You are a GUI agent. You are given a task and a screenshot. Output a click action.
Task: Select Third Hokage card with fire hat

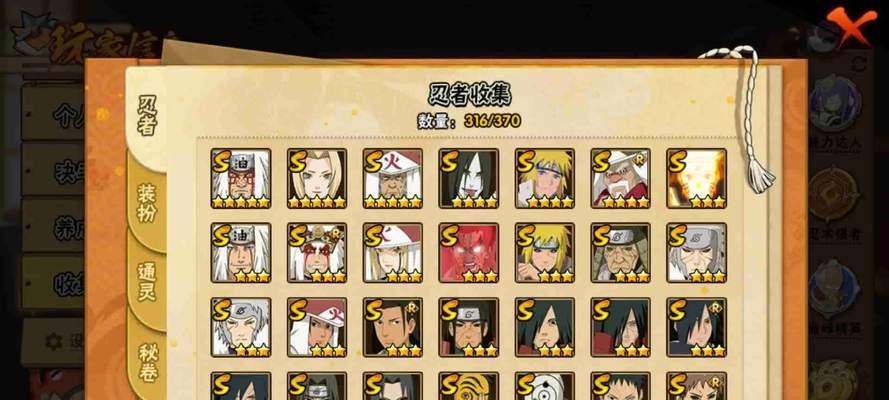(392, 178)
